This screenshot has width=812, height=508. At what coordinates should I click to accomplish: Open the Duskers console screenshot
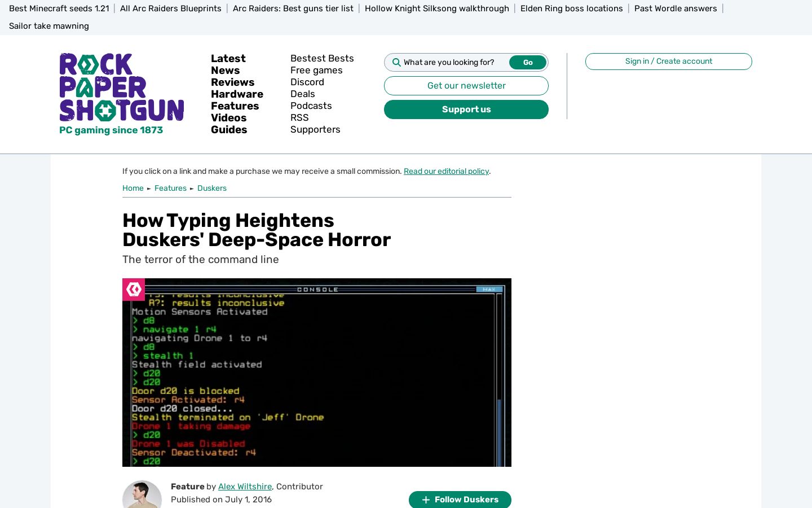(317, 373)
